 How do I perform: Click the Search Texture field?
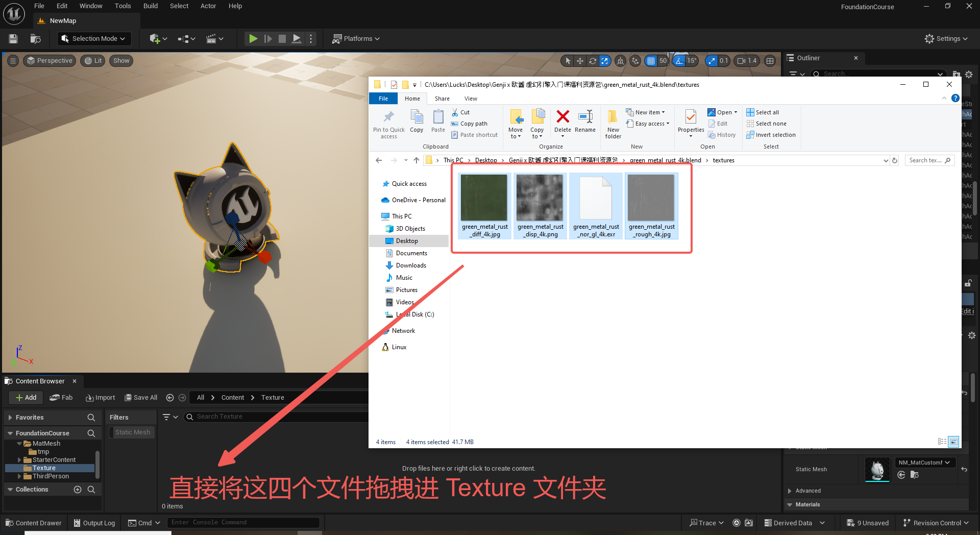tap(276, 417)
